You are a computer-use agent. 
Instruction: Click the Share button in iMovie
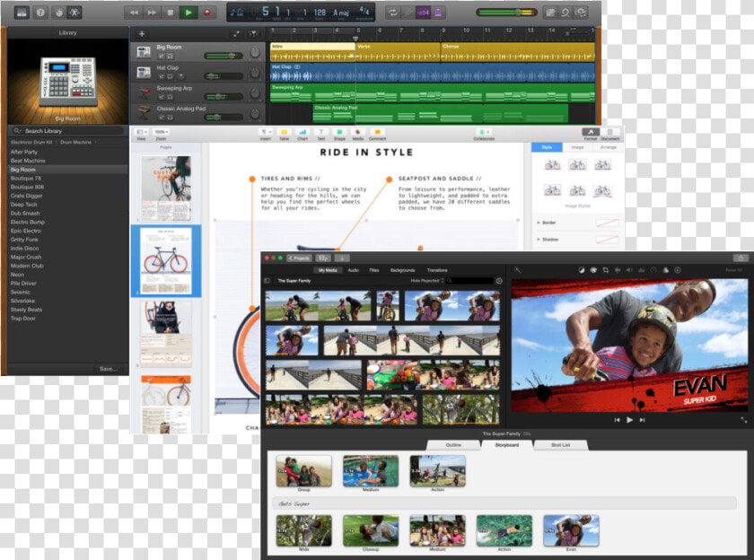pos(741,258)
